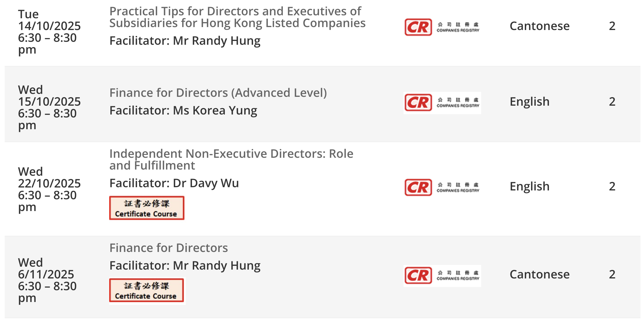Select the Wed 15/10/2025 date cell
This screenshot has width=644, height=322.
pos(49,107)
